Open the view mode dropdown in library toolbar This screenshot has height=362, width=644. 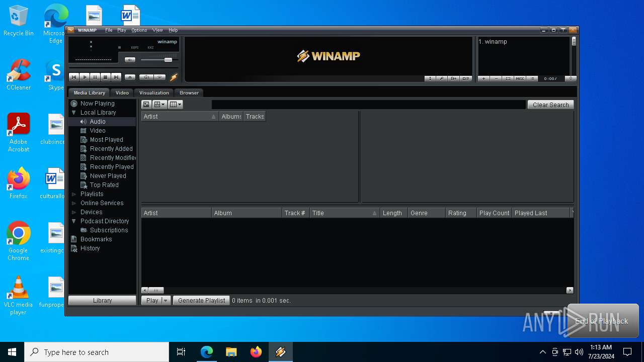click(159, 105)
